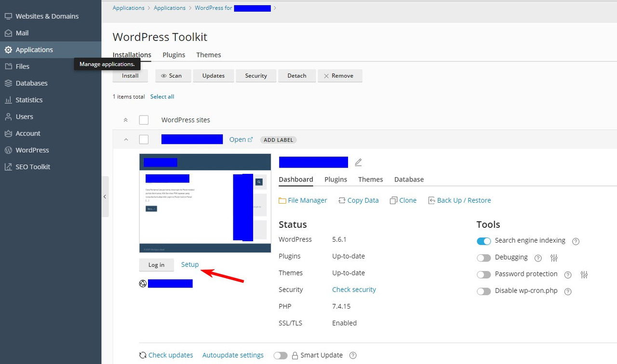This screenshot has height=364, width=617.
Task: Click the Websites & Domains monitor icon
Action: (x=8, y=16)
